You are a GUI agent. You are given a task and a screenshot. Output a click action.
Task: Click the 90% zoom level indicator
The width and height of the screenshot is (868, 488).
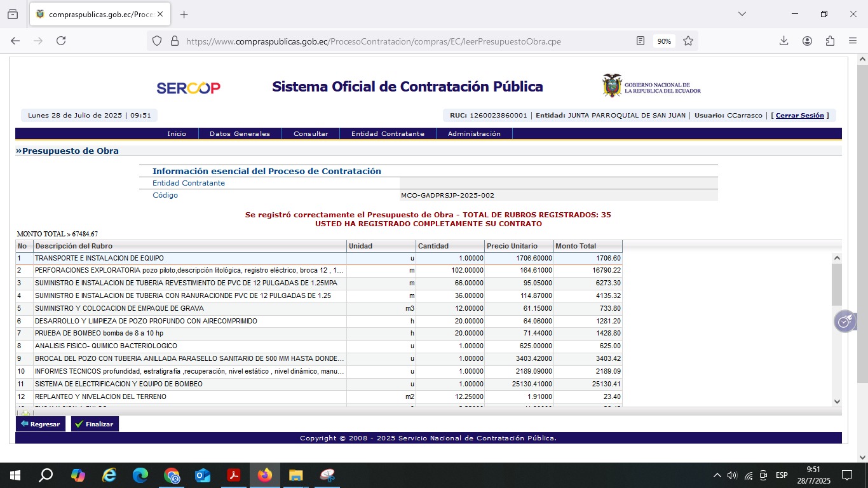(x=664, y=41)
